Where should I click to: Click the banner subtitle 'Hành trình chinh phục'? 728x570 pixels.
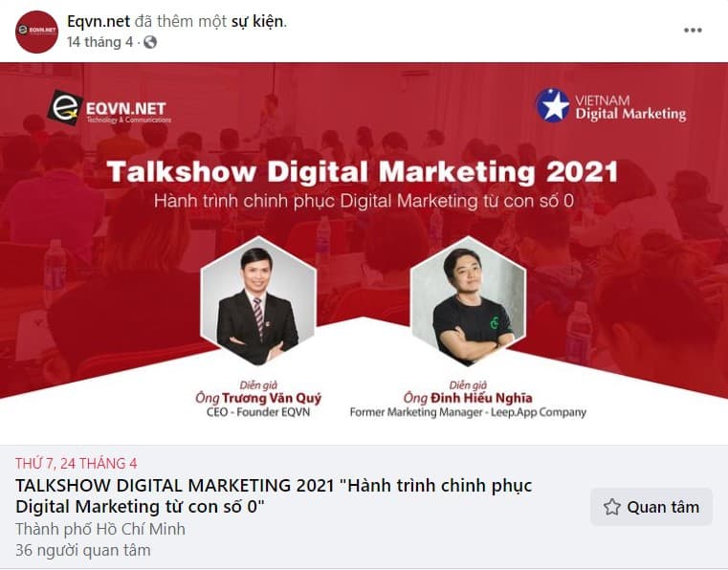pyautogui.click(x=245, y=202)
